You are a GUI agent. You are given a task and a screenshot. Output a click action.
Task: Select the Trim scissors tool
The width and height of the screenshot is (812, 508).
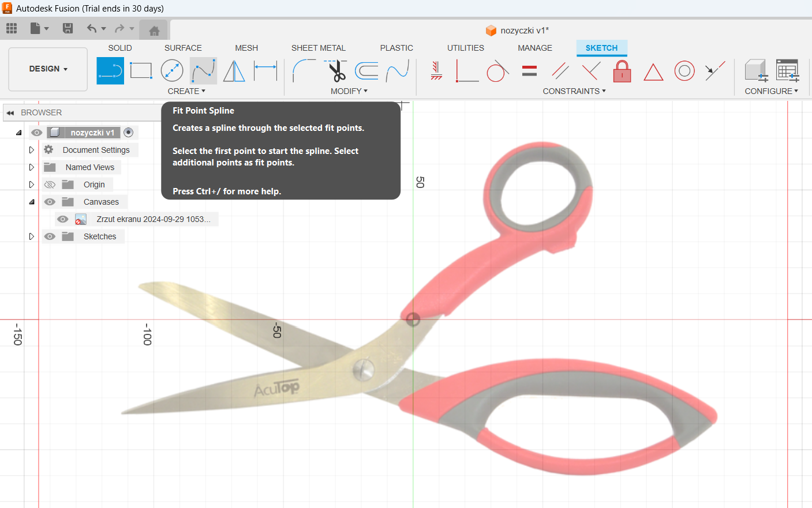(x=336, y=71)
